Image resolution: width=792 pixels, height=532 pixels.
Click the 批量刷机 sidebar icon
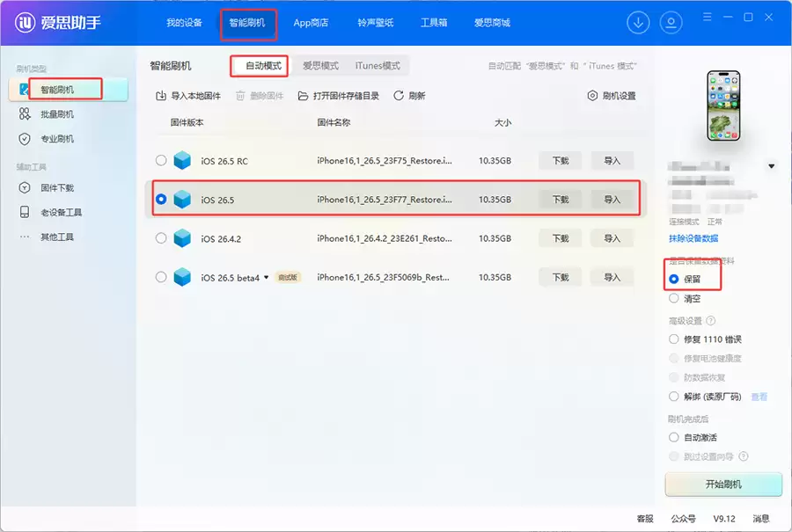click(25, 114)
